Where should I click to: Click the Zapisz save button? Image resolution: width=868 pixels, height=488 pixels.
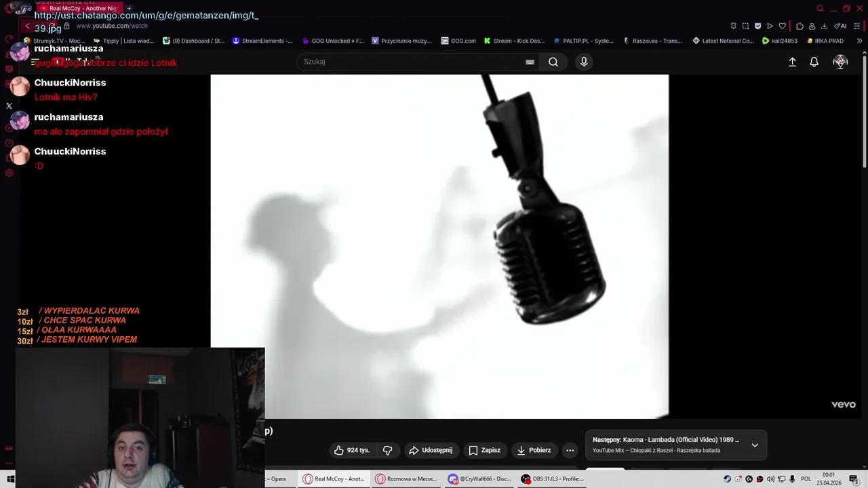coord(484,450)
